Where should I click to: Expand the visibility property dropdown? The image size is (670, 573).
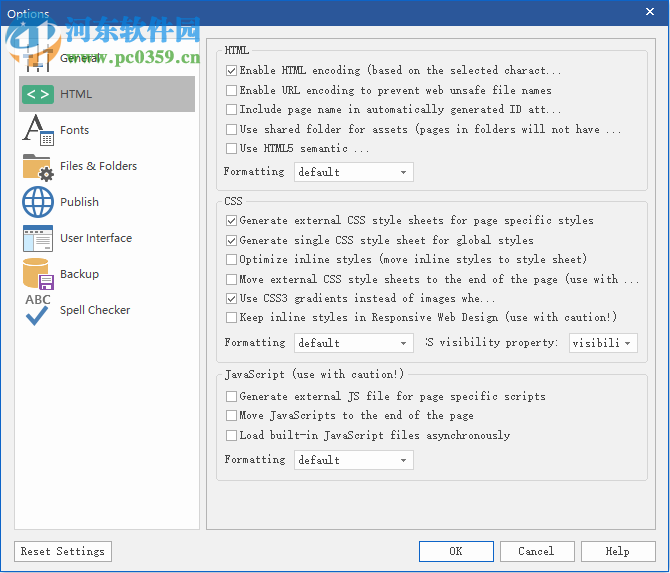point(603,343)
